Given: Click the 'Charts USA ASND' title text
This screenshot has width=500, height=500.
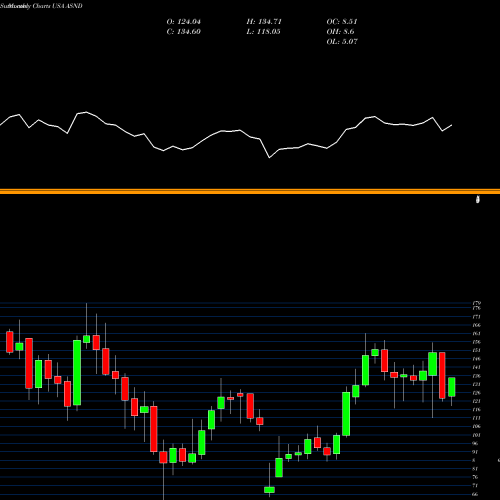Looking at the screenshot, I should (58, 6).
